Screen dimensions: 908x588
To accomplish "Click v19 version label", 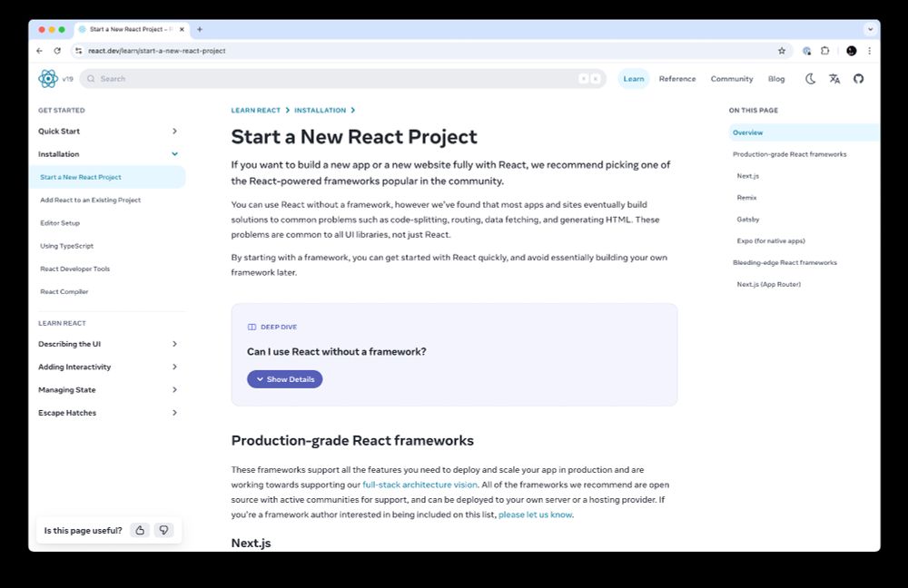I will 68,79.
